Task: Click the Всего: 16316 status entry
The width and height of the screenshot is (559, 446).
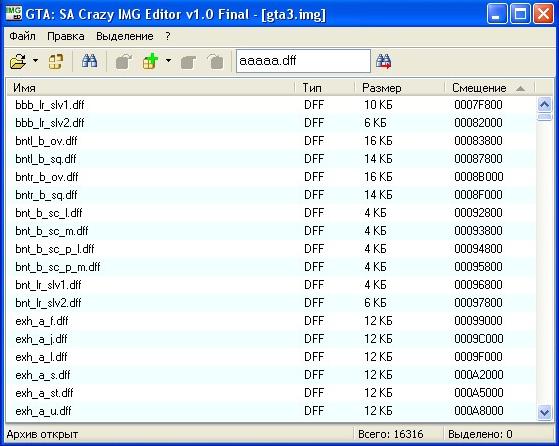Action: click(391, 434)
